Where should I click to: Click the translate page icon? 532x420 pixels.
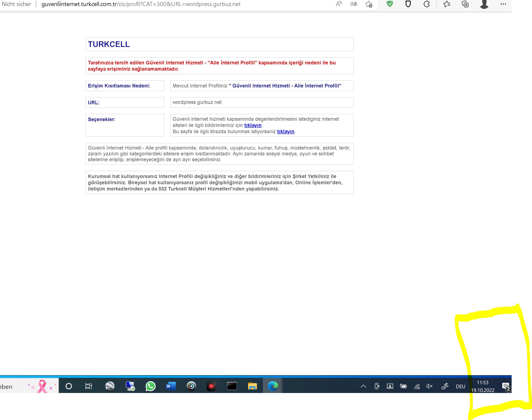354,4
